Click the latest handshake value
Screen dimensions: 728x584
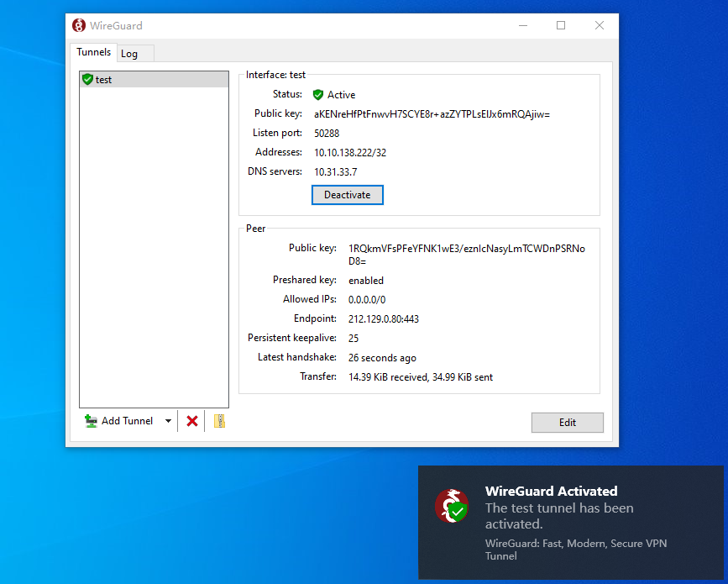[382, 358]
